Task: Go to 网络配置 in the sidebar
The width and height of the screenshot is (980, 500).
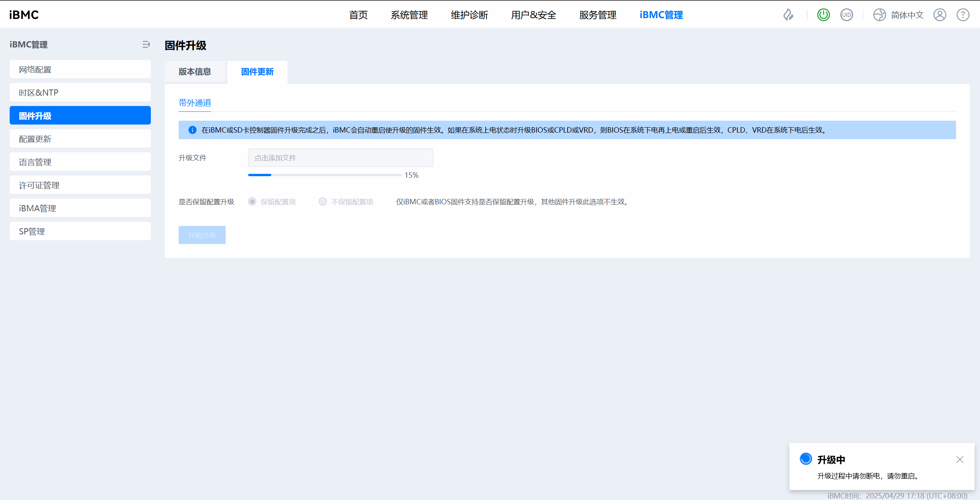Action: point(80,69)
